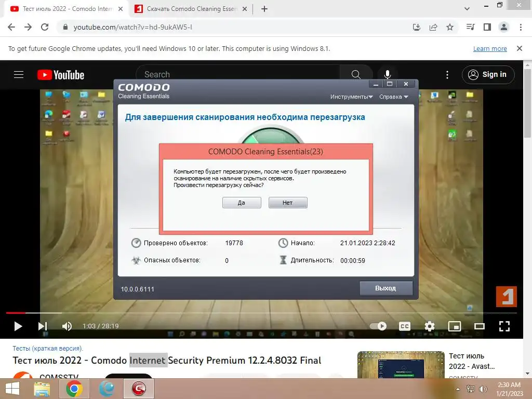Open the Инструменты dropdown menu

[x=352, y=97]
